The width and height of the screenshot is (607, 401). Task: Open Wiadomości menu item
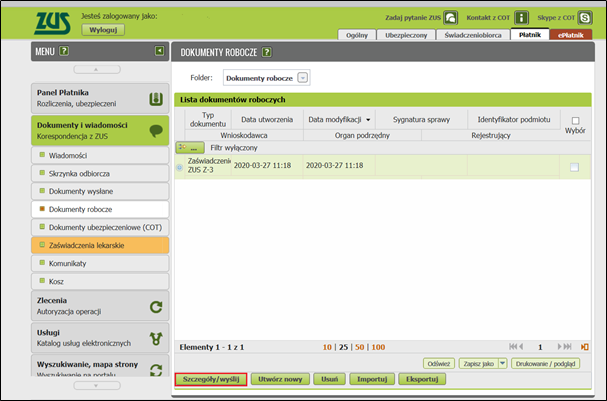pos(100,155)
